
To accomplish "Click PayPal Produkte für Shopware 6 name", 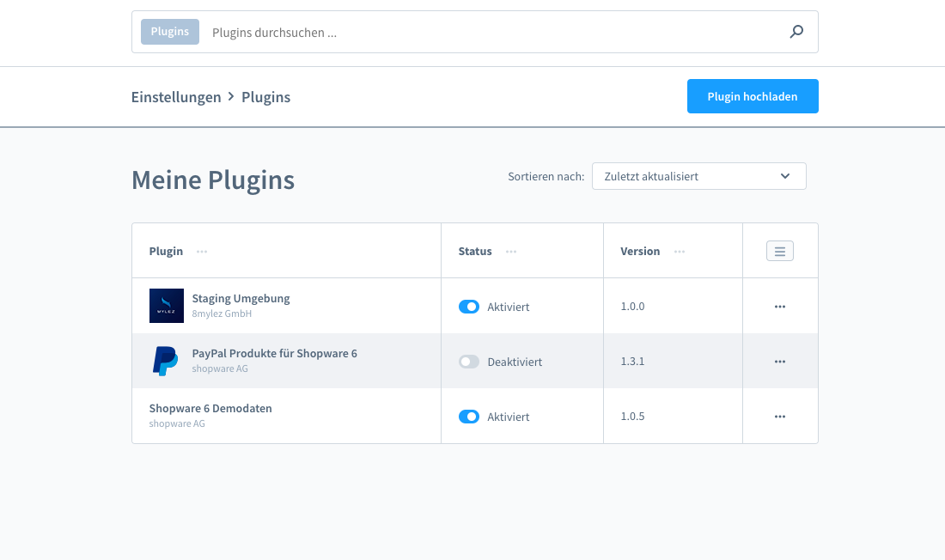I will click(x=274, y=353).
